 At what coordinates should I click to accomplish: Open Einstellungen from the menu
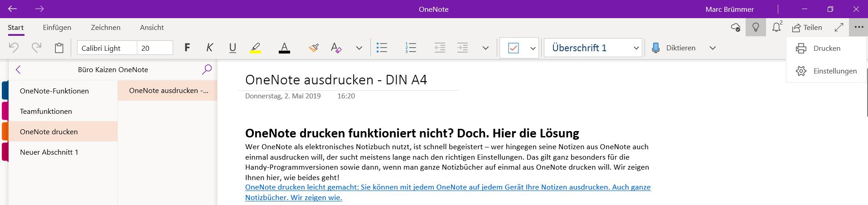pos(827,71)
